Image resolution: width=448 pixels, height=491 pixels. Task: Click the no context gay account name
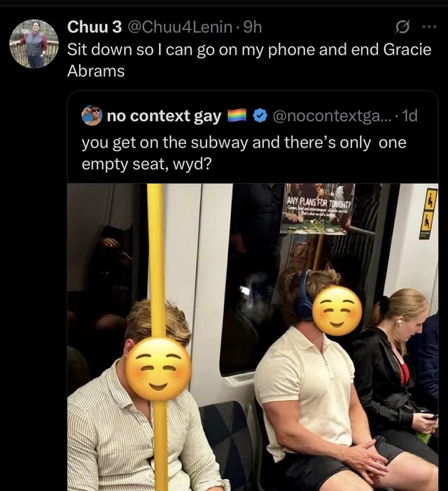164,116
